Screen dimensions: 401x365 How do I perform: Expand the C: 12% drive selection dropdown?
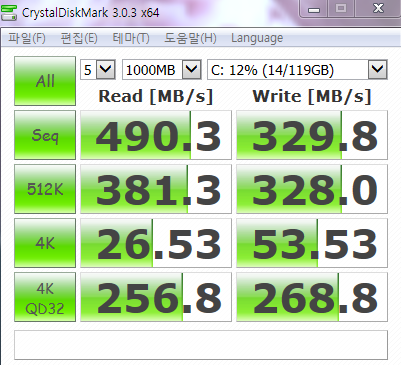(x=378, y=70)
